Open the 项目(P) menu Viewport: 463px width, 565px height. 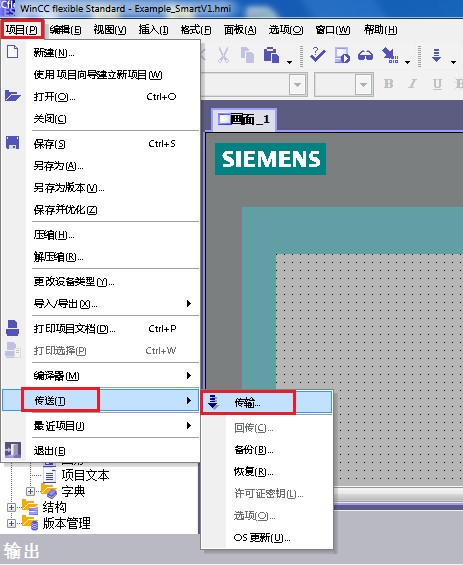(22, 29)
